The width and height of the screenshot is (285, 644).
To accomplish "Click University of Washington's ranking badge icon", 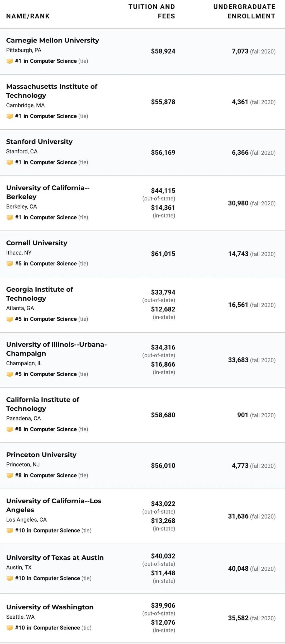I will tap(9, 628).
